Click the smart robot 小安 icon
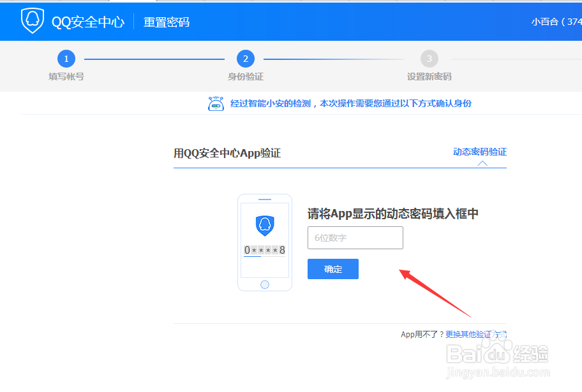The width and height of the screenshot is (582, 392). tap(216, 103)
